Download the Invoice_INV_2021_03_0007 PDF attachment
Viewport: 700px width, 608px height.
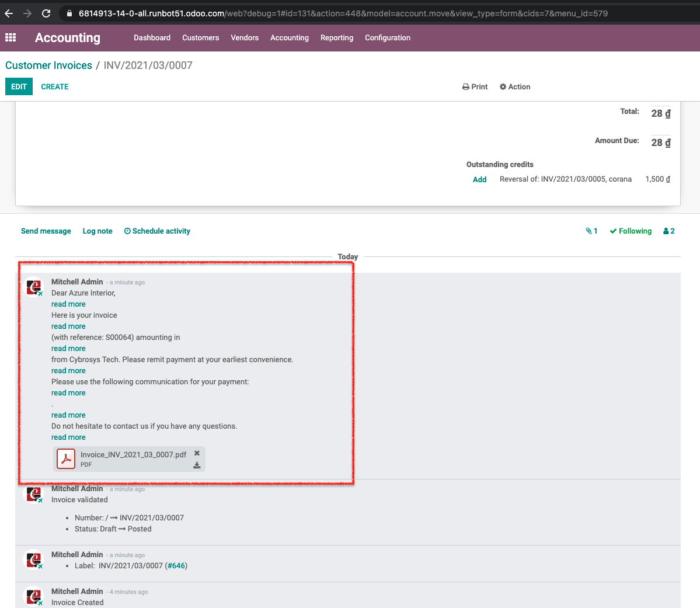click(197, 465)
